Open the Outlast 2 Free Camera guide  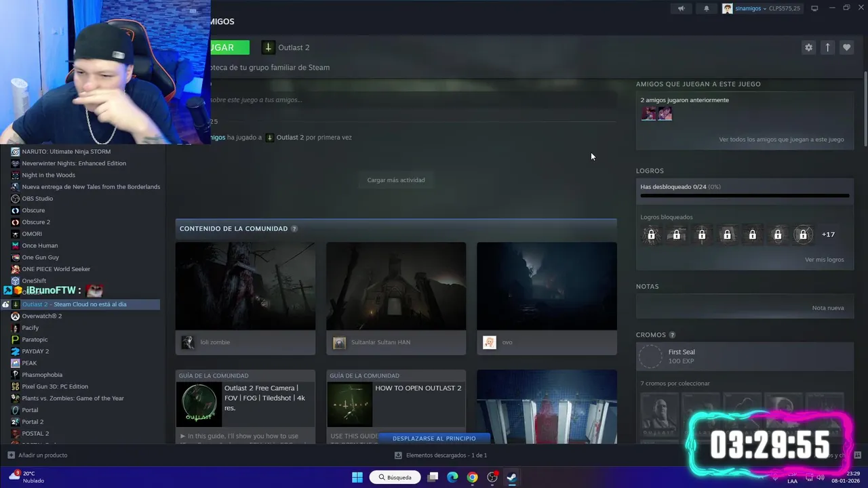point(245,407)
